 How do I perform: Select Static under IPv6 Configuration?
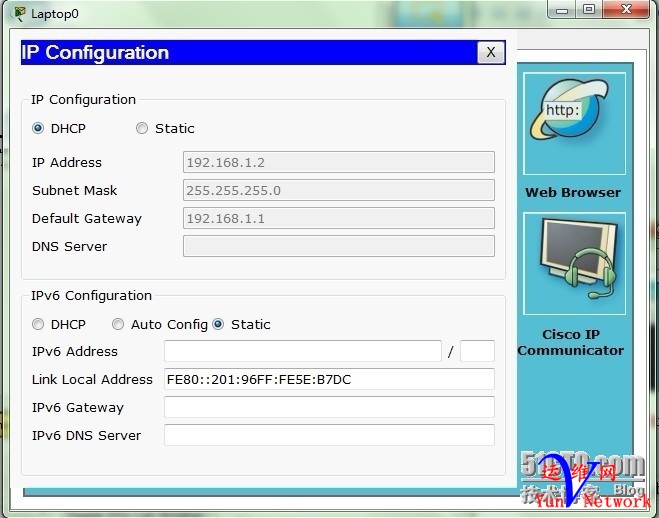point(218,324)
